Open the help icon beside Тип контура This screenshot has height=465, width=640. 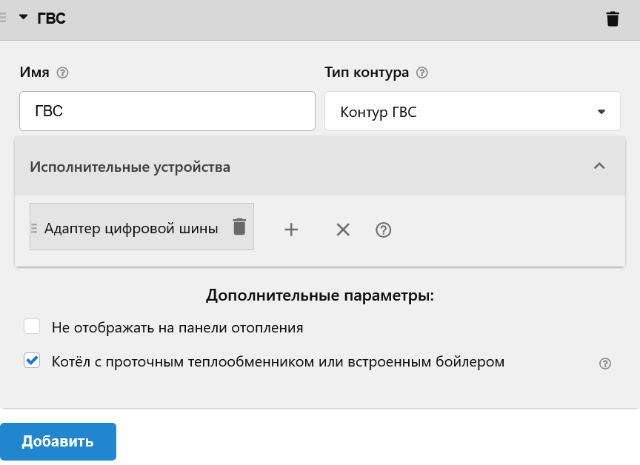coord(422,73)
